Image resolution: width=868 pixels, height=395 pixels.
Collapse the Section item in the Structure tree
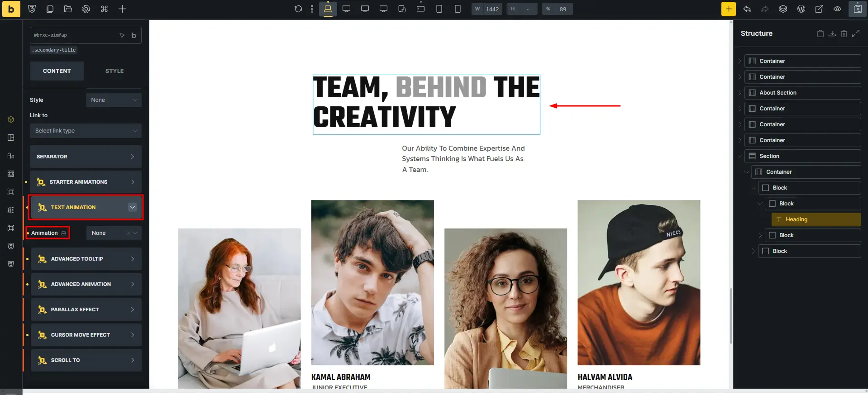click(x=740, y=156)
